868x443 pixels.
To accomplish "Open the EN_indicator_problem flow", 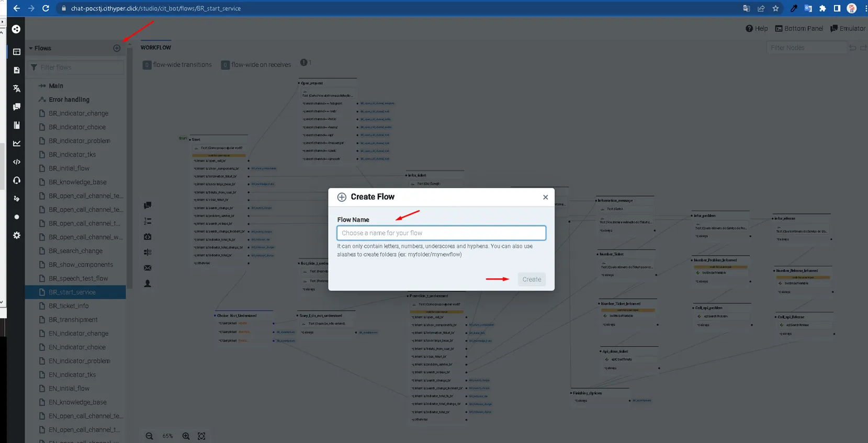I will pyautogui.click(x=80, y=361).
